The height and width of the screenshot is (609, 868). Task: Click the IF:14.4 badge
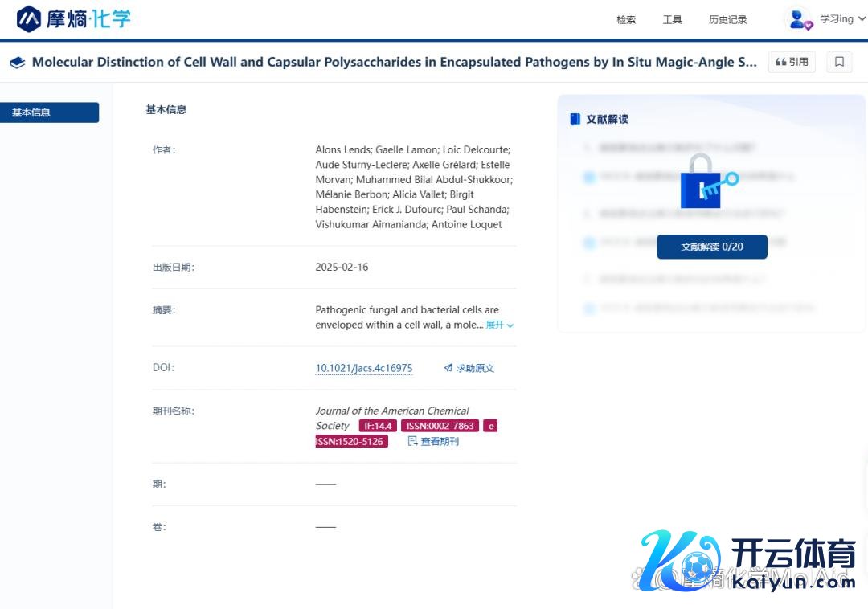point(378,426)
